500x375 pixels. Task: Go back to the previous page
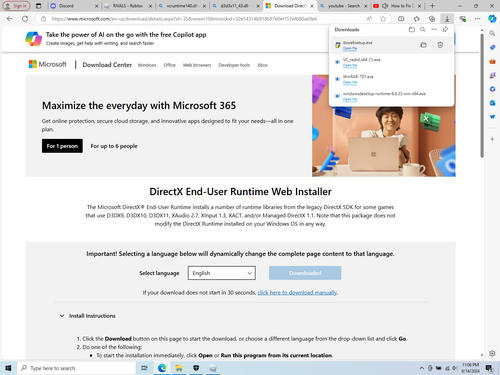click(10, 19)
